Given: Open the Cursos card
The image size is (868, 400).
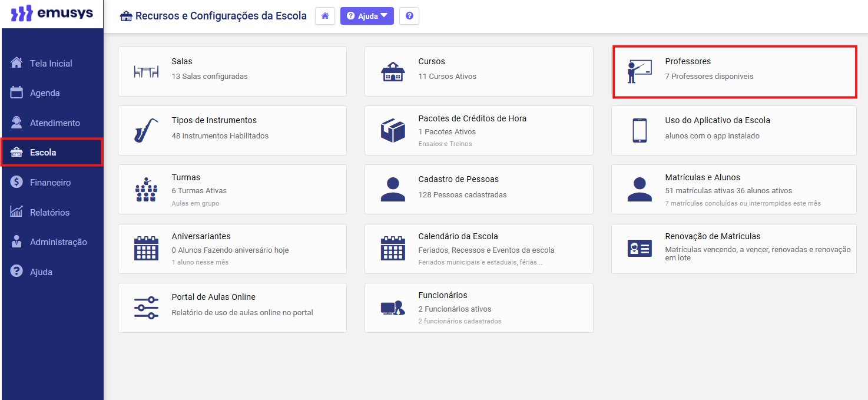Looking at the screenshot, I should (x=478, y=71).
